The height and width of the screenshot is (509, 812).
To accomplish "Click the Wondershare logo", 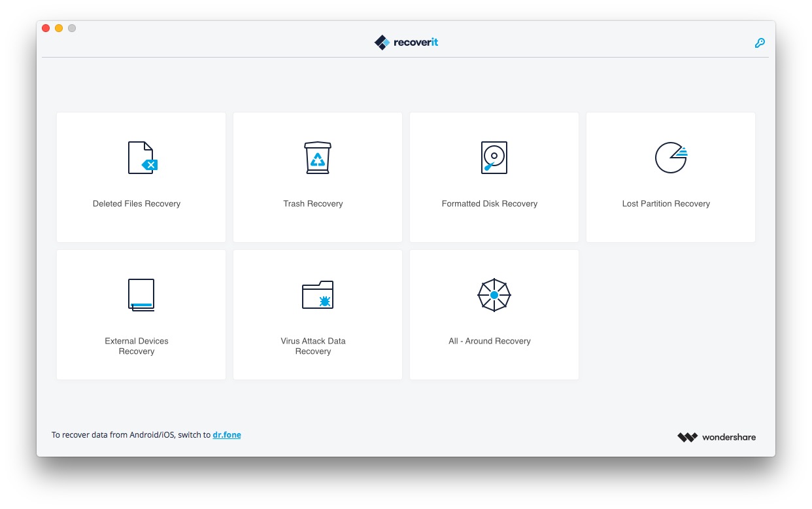I will [x=717, y=437].
